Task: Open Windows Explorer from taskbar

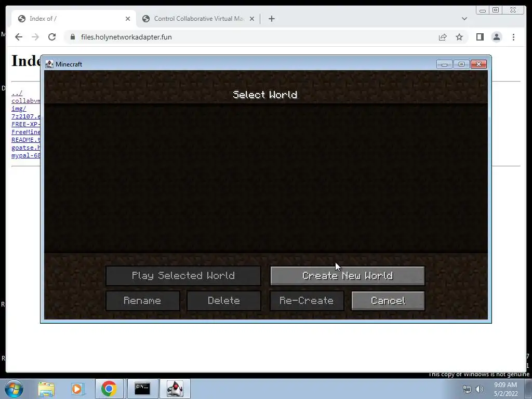Action: [46, 389]
